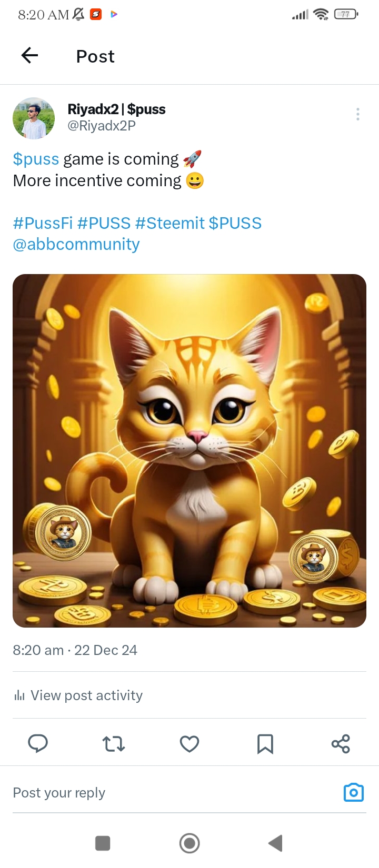Open the @abbcommunity mention
The width and height of the screenshot is (379, 868).
[x=76, y=244]
